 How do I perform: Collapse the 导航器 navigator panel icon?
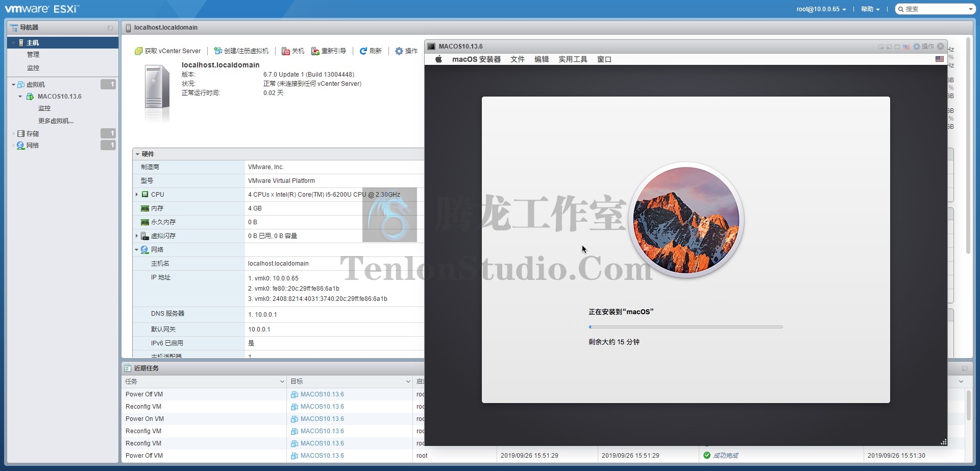(110, 28)
